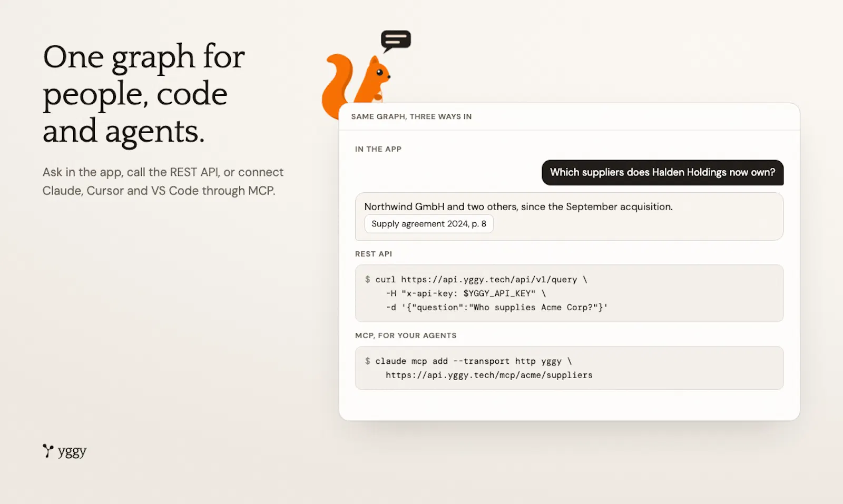Click the claude mcp add command line

468,361
